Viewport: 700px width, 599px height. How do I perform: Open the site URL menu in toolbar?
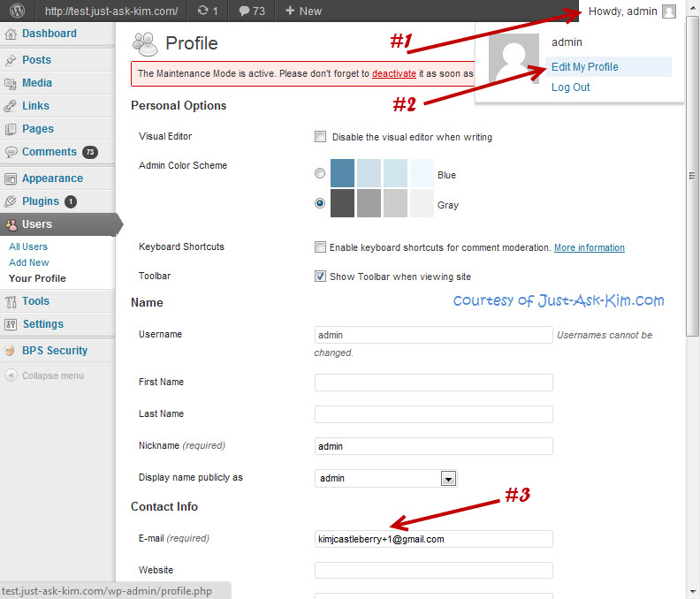pos(111,11)
